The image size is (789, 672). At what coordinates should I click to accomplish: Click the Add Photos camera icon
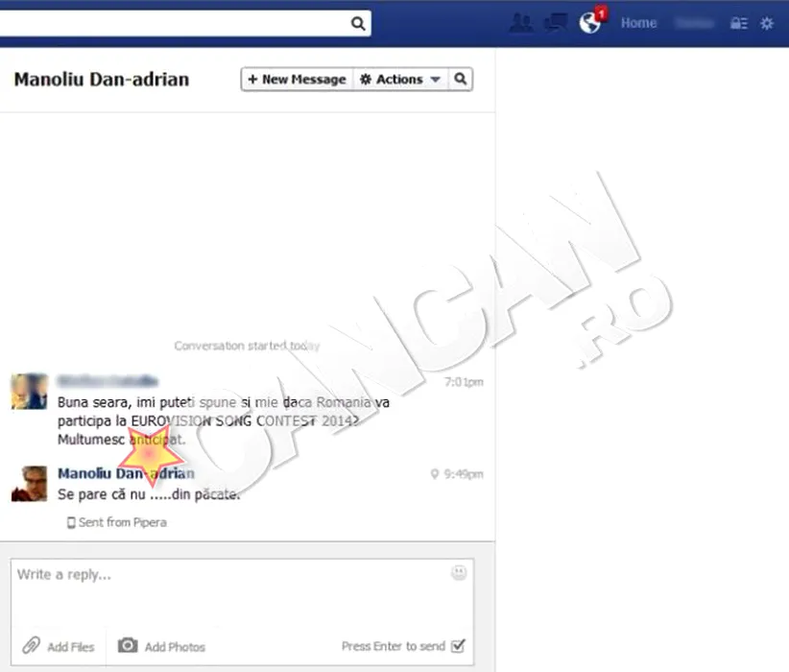pos(128,646)
